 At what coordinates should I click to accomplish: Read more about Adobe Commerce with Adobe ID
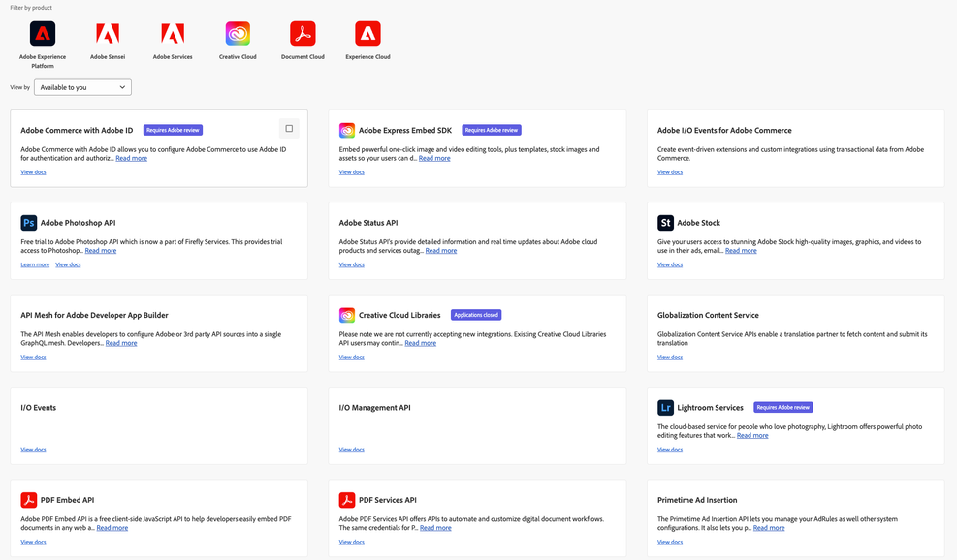[131, 158]
